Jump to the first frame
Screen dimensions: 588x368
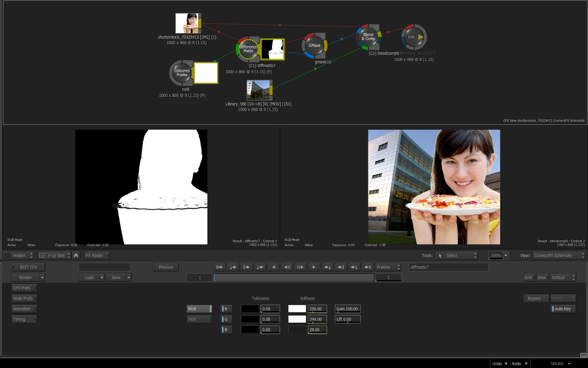point(219,267)
